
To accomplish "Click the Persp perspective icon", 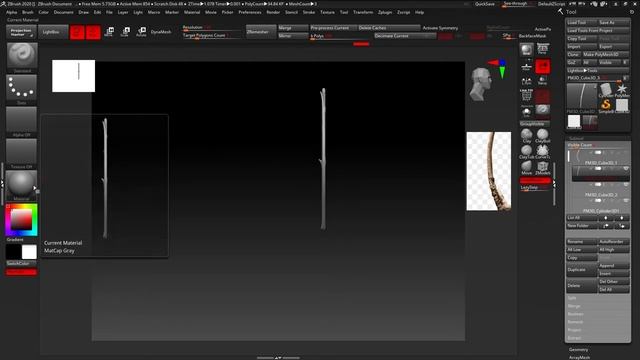I will tap(542, 49).
